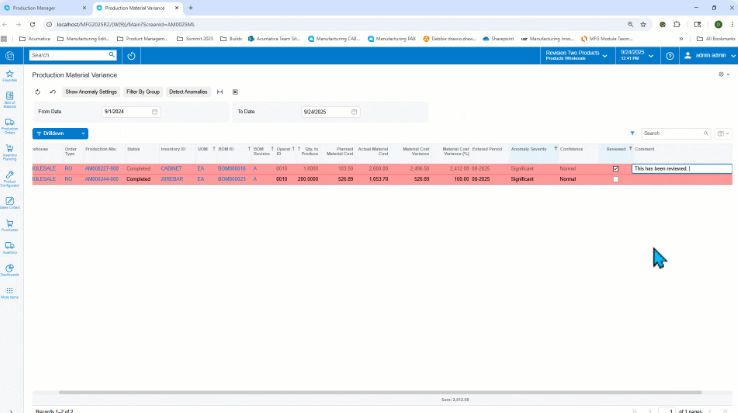Open Inventory workspace in sidebar
738x413 pixels.
(x=9, y=248)
